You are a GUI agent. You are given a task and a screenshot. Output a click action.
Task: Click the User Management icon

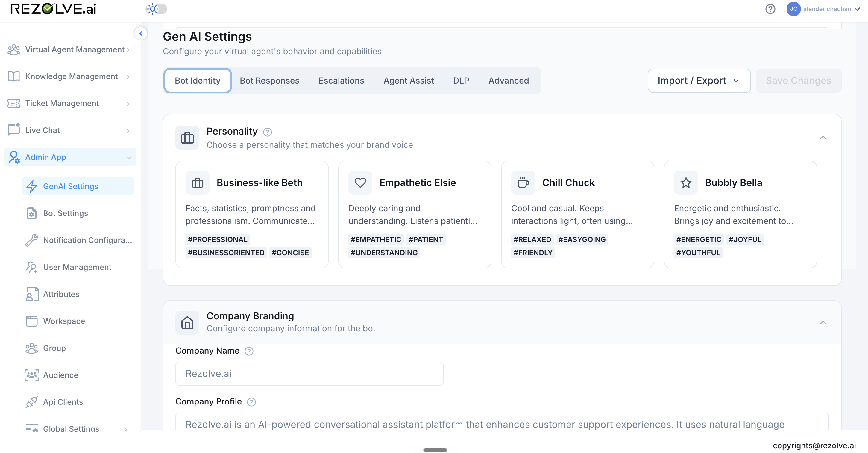[x=32, y=267]
